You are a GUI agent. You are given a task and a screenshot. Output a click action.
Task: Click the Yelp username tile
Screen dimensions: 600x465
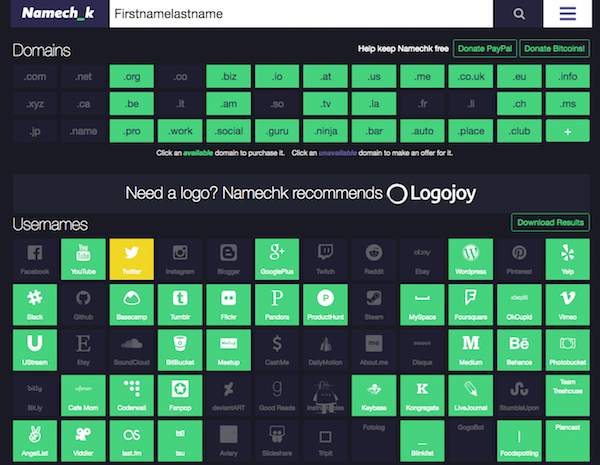[567, 259]
